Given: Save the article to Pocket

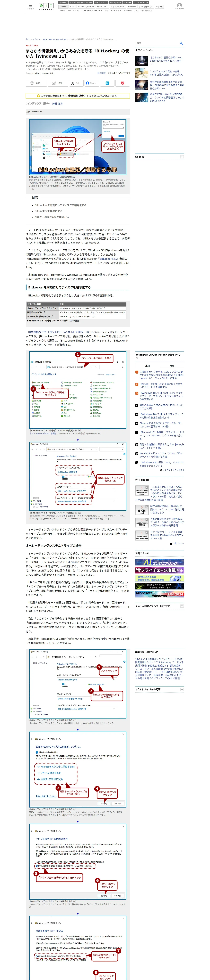Looking at the screenshot, I should tap(123, 83).
